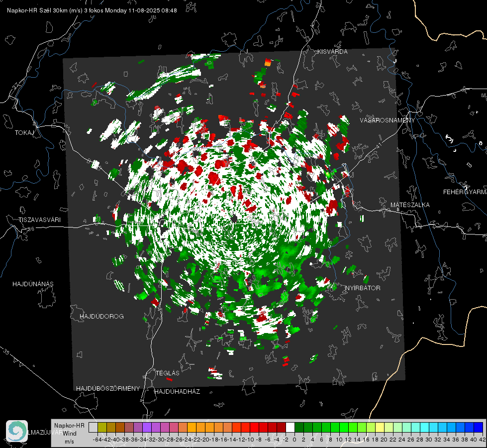Select the white swatch between -2 and 0
The width and height of the screenshot is (487, 448).
[x=290, y=427]
